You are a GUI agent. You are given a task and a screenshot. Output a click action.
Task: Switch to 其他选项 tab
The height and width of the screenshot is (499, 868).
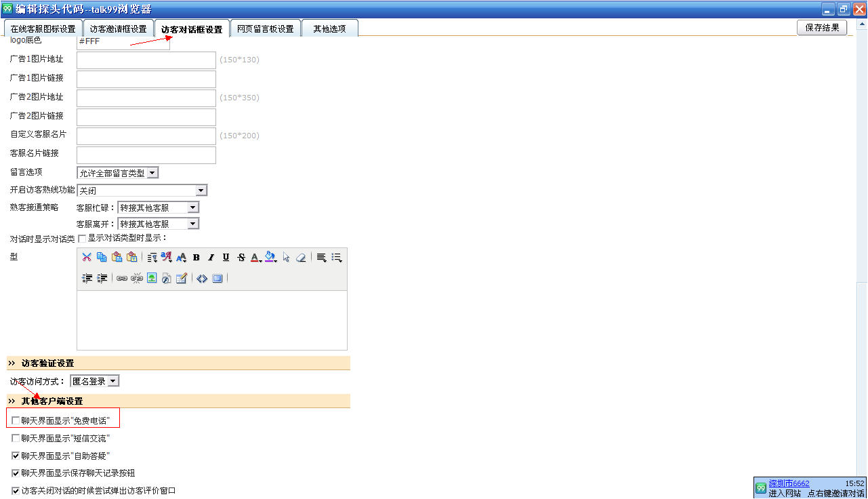point(329,29)
